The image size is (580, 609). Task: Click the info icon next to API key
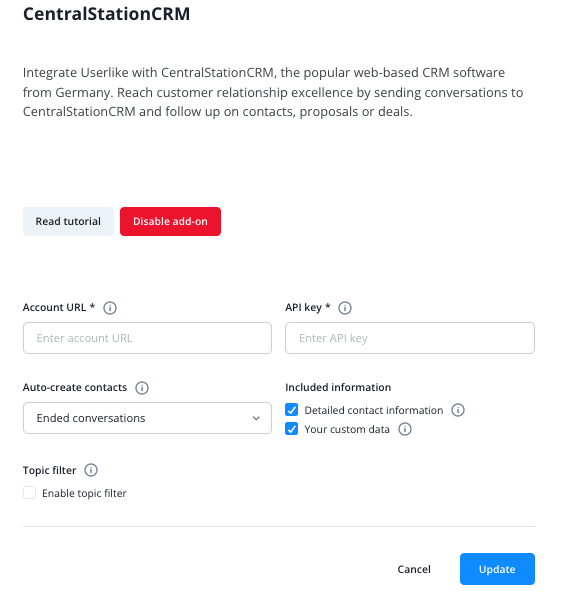pyautogui.click(x=345, y=308)
